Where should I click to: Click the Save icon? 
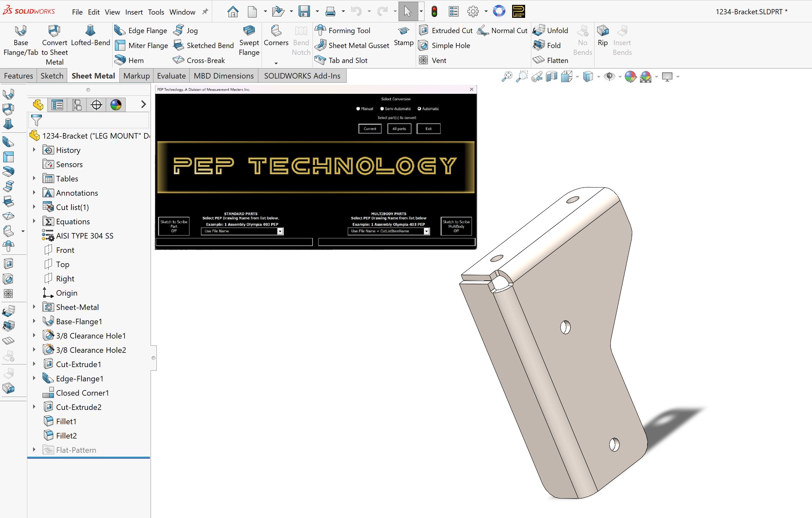coord(304,11)
